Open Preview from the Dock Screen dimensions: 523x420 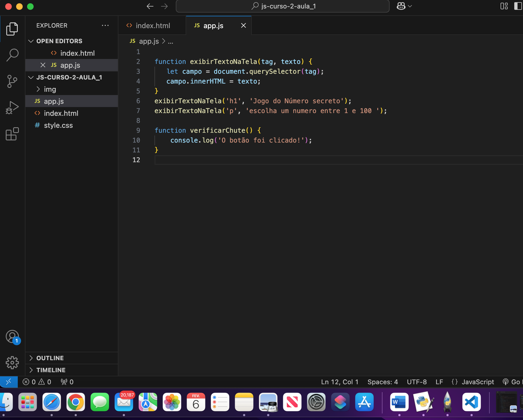(268, 402)
